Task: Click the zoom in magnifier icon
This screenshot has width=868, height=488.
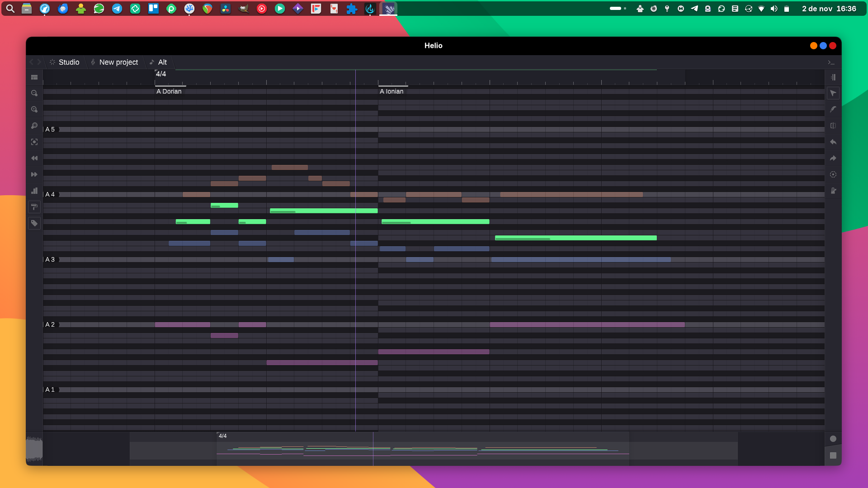Action: point(34,109)
